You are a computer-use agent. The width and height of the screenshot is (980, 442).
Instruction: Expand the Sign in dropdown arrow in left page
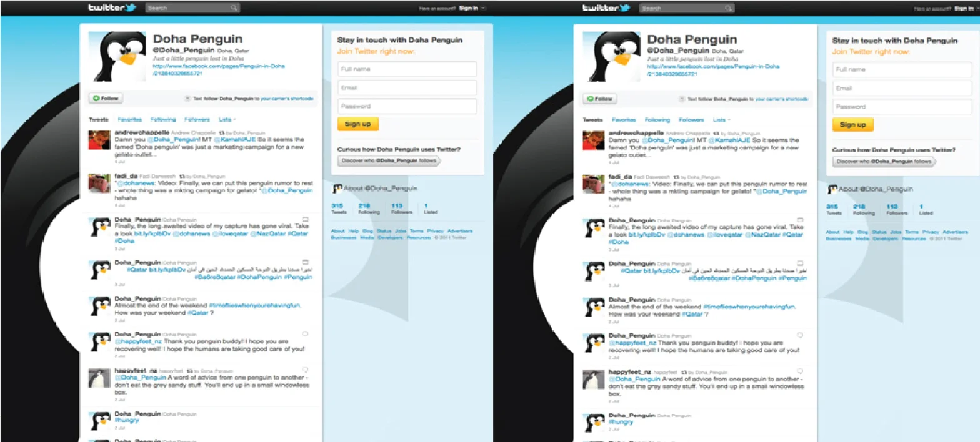click(482, 9)
